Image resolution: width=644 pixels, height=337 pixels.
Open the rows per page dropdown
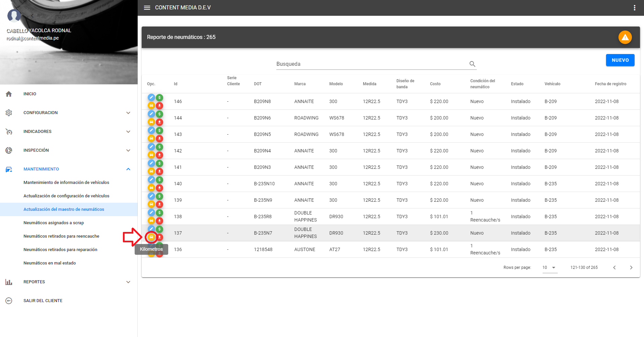click(x=550, y=268)
